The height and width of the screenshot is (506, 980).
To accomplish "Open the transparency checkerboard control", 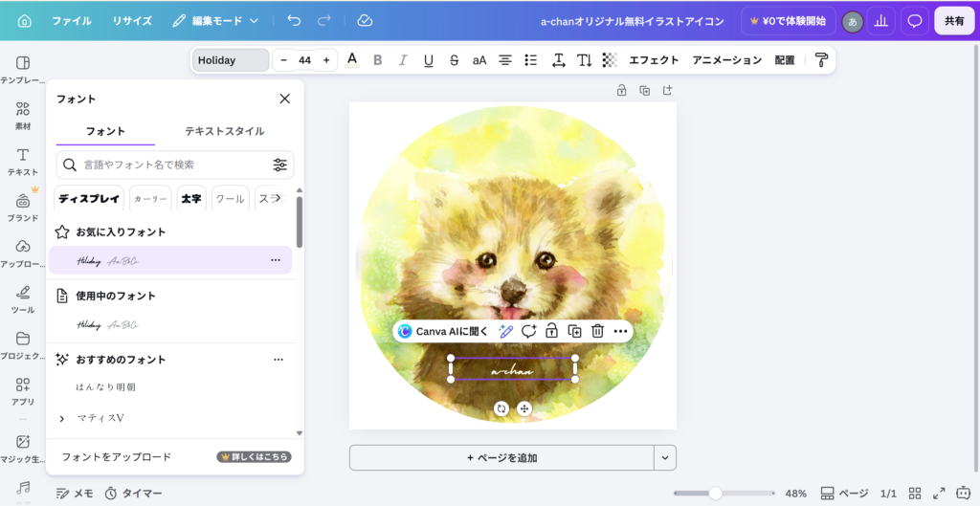I will (610, 60).
